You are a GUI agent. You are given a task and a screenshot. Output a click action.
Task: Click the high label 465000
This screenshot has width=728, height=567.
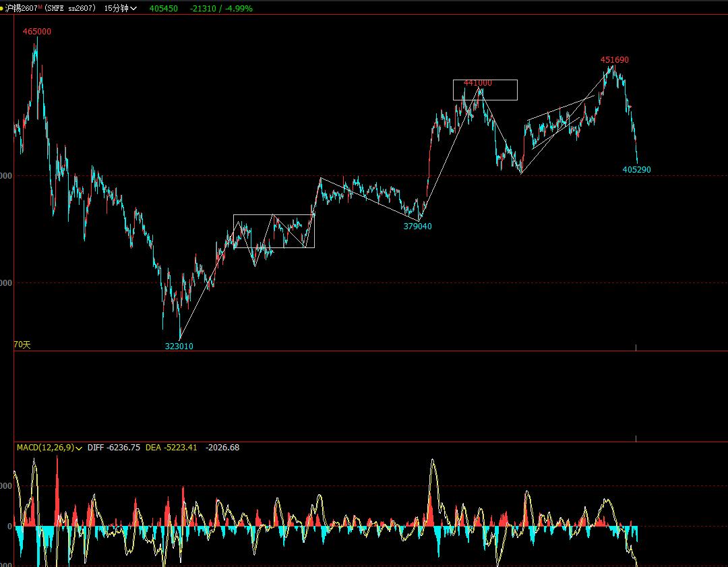37,32
